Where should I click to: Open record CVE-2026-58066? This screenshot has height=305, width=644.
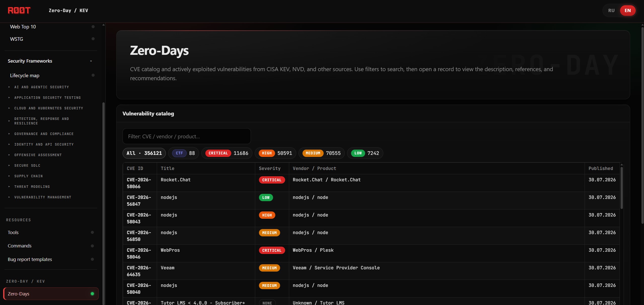tap(139, 183)
